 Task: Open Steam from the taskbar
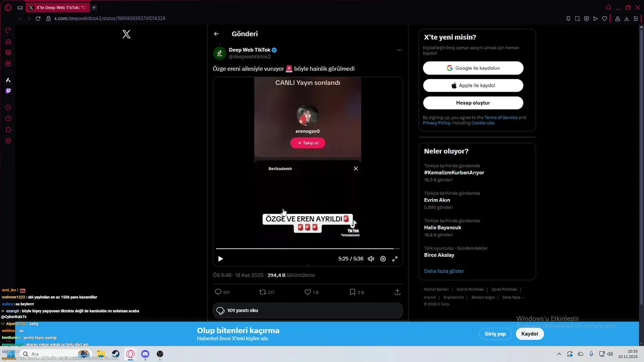(115, 354)
